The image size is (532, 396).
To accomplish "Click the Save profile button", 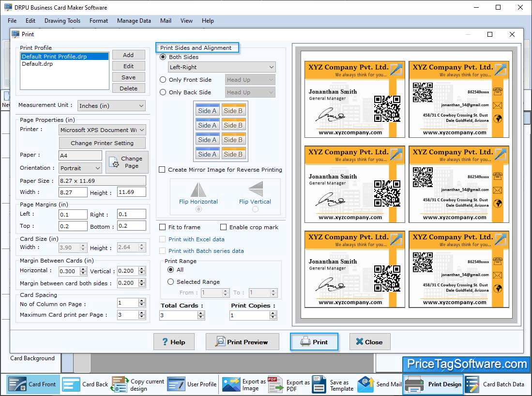I will pos(129,77).
